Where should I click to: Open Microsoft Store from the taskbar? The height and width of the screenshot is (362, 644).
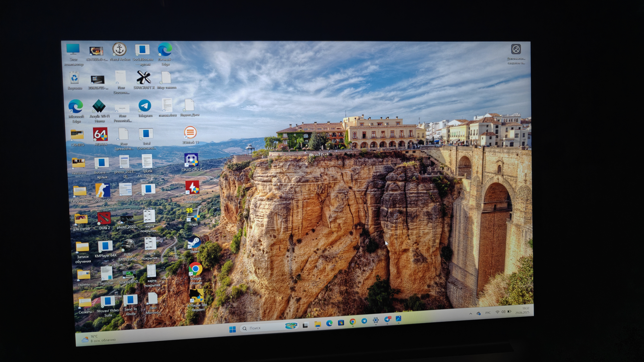coord(341,323)
